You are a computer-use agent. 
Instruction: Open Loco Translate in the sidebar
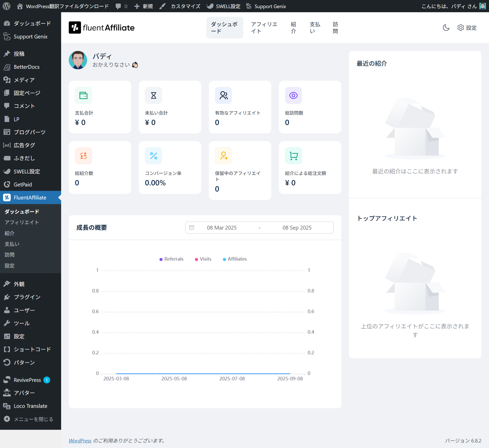click(31, 406)
